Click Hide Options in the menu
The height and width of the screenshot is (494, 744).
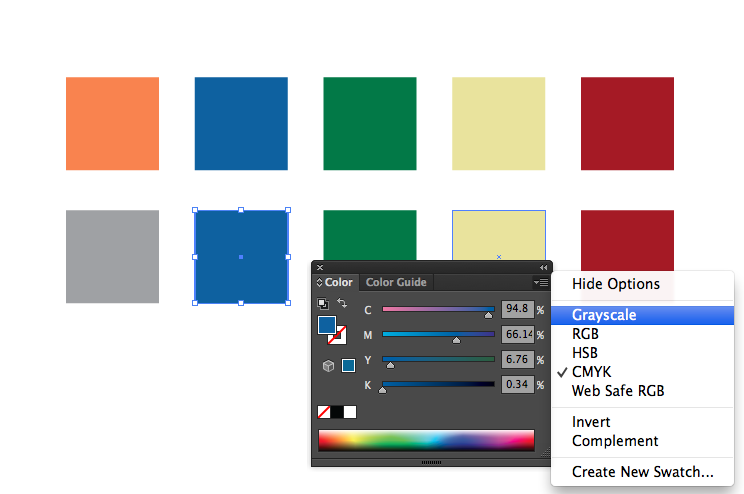(616, 284)
